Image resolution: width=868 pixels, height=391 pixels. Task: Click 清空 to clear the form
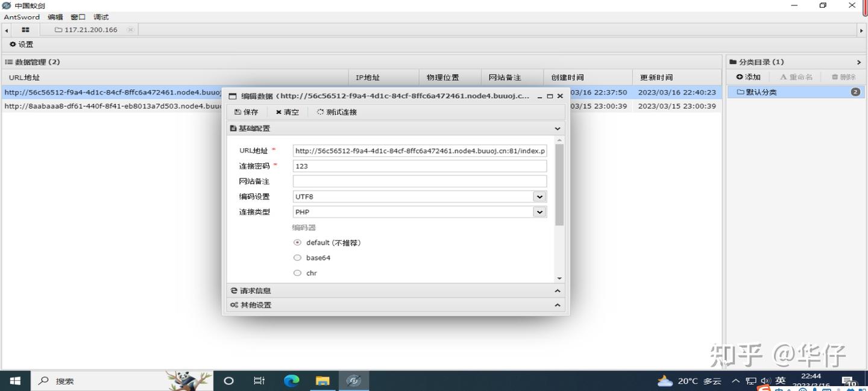(288, 112)
